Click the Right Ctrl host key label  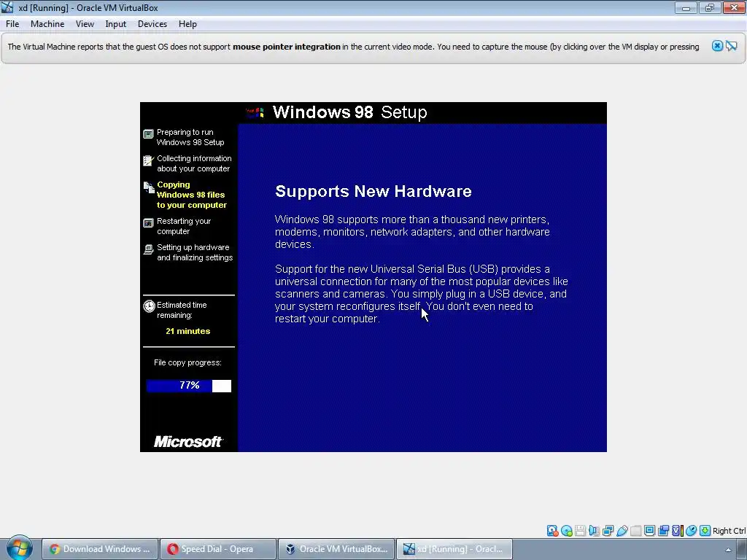coord(729,531)
